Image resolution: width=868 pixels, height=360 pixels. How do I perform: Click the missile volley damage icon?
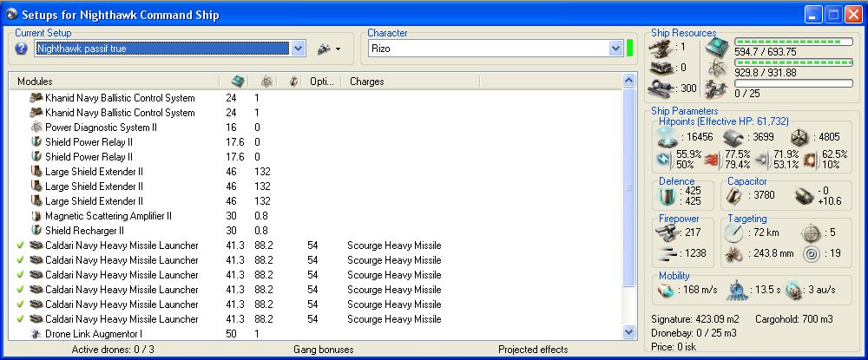(667, 254)
